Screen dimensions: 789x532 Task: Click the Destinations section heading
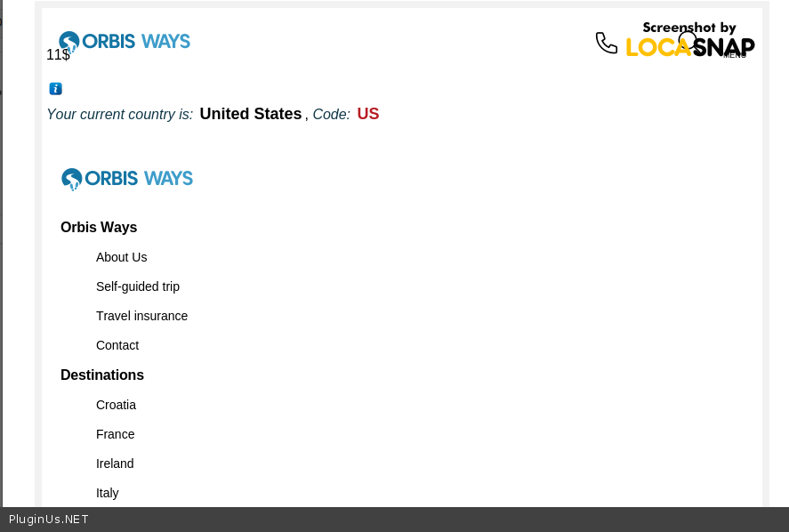(102, 375)
